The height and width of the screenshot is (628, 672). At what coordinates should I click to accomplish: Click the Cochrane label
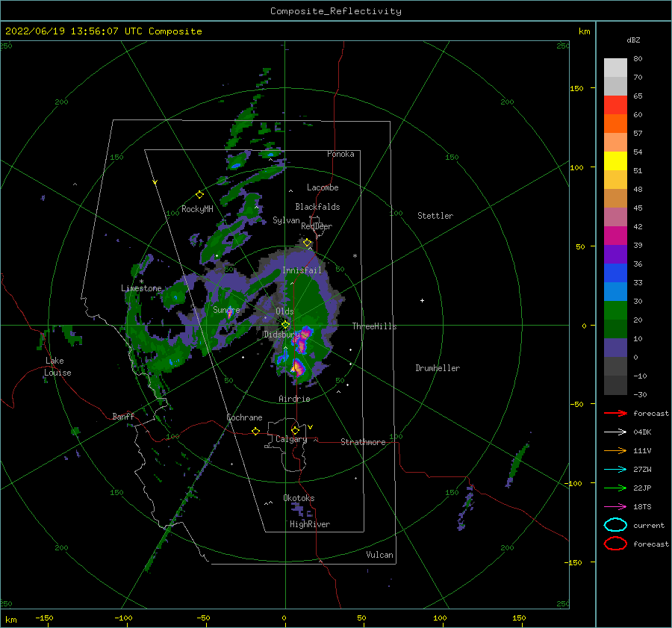coord(244,417)
